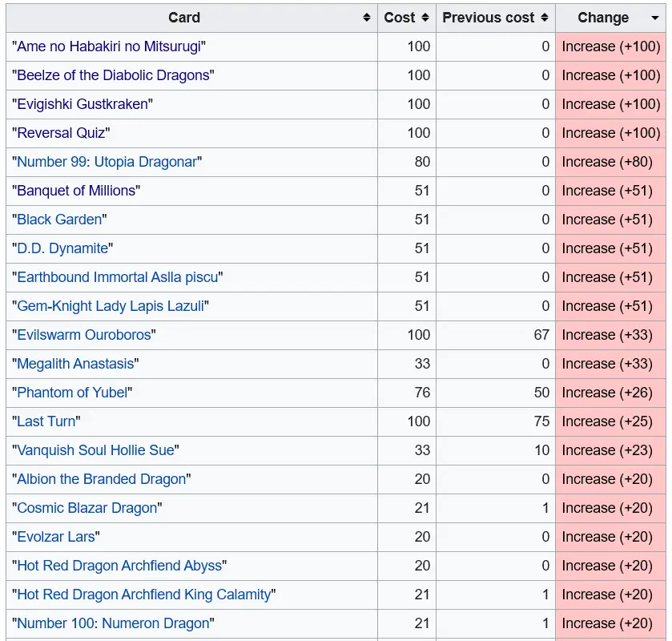Select the Banquet of Millions link
This screenshot has height=641, width=672.
[76, 191]
